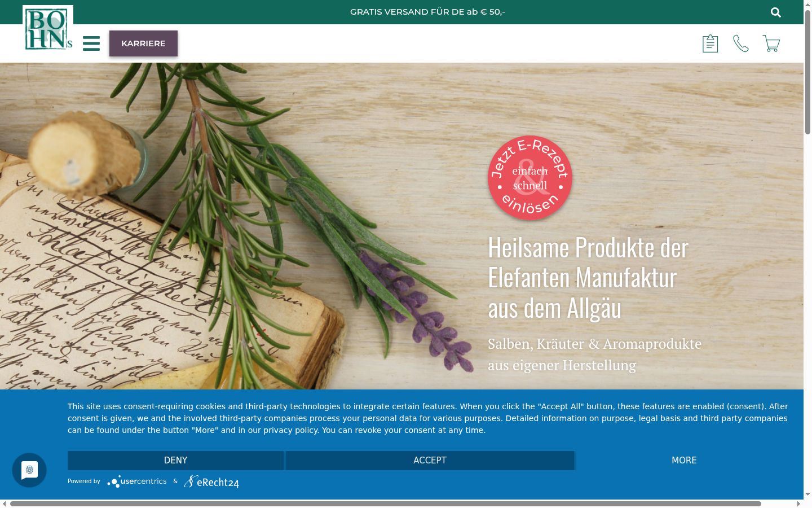Deny cookies with the DENY button
This screenshot has width=812, height=508.
point(175,461)
